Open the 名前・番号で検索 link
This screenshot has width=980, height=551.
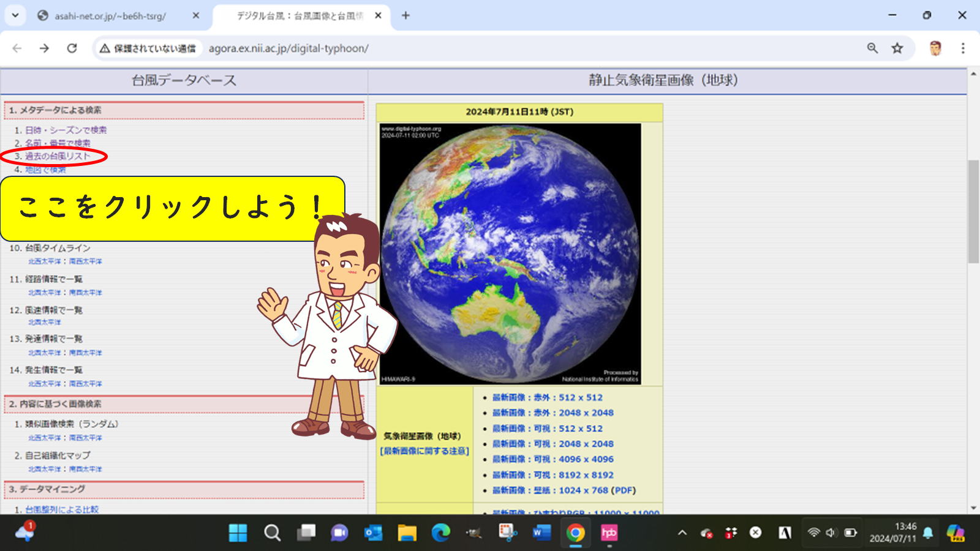[58, 143]
